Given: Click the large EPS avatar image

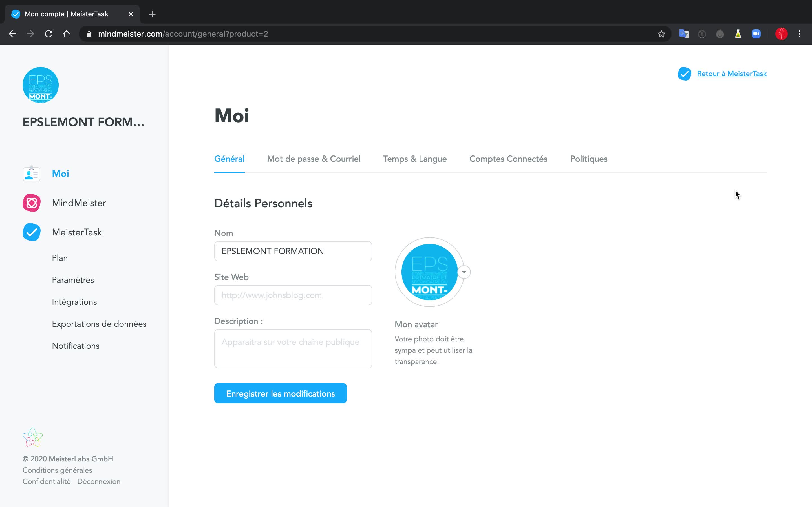Looking at the screenshot, I should point(429,272).
